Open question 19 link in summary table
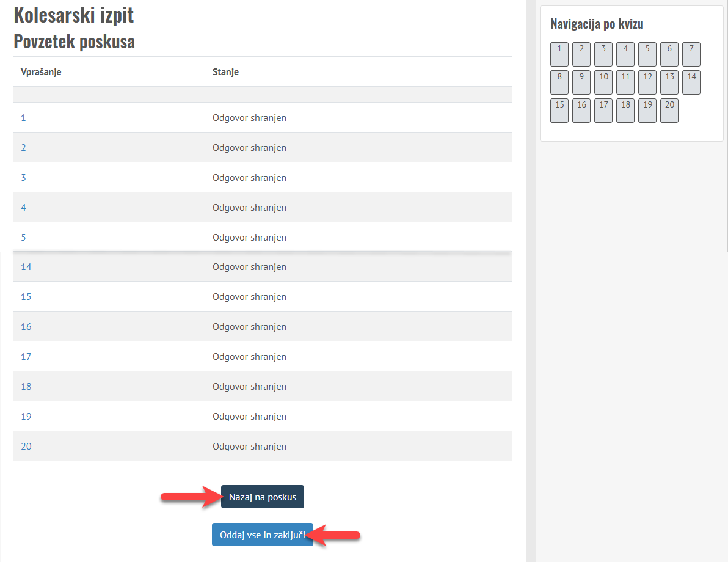This screenshot has width=728, height=562. click(26, 417)
